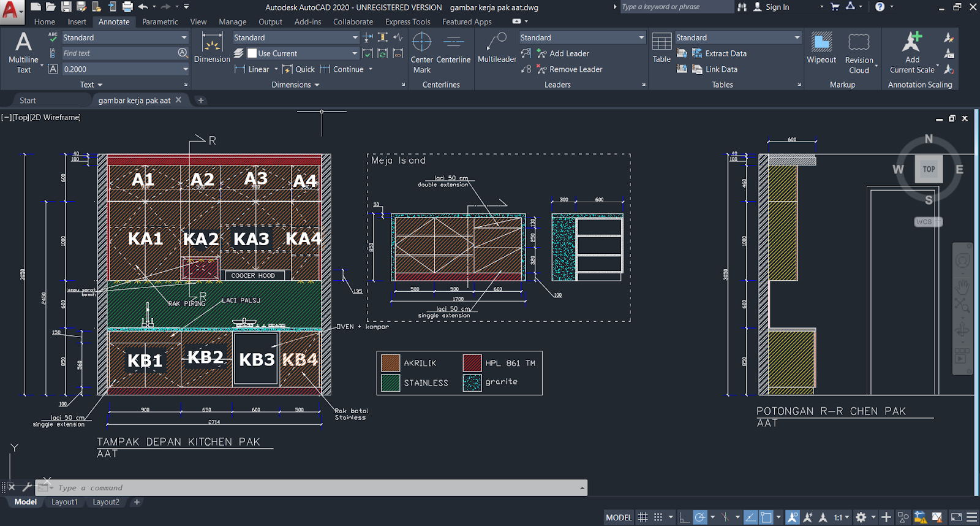
Task: Open the annotation scale 1:1 dropdown
Action: click(841, 517)
